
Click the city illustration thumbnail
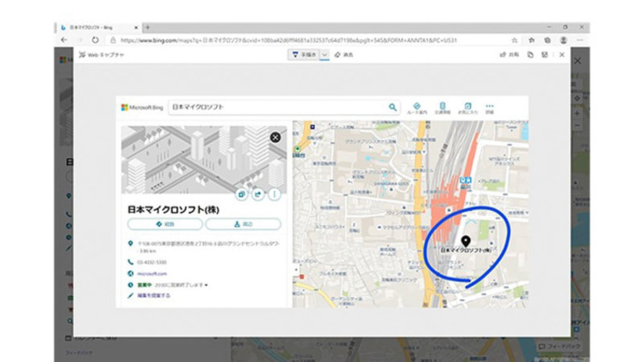[204, 159]
